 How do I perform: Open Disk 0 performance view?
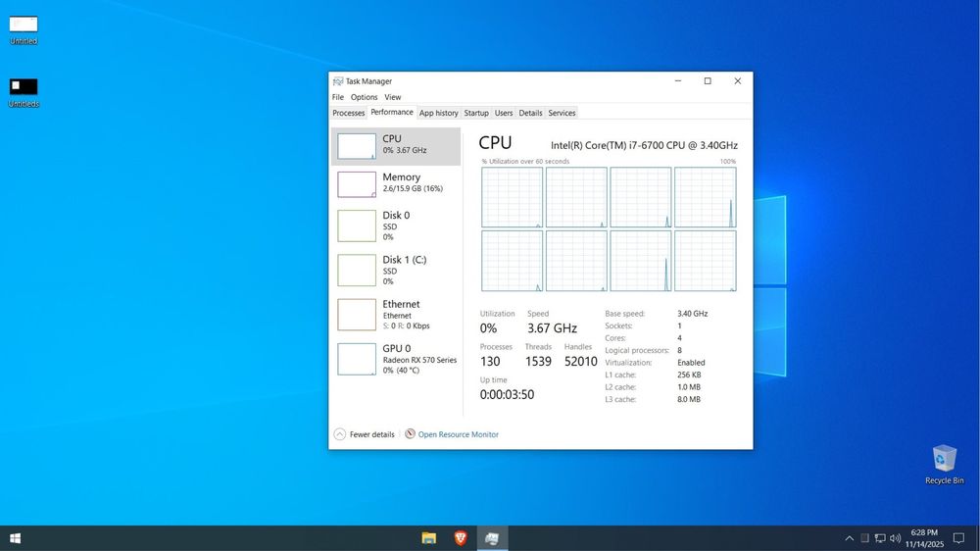point(396,225)
